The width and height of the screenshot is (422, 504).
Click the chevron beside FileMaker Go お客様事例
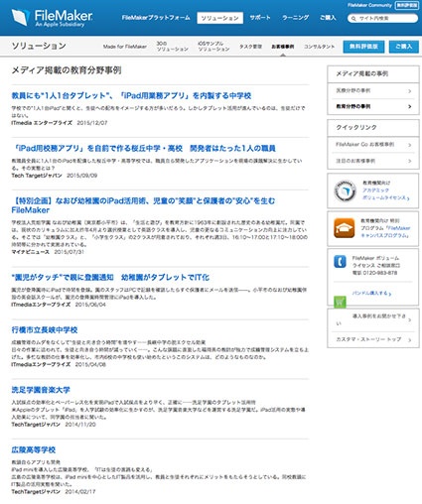[410, 145]
